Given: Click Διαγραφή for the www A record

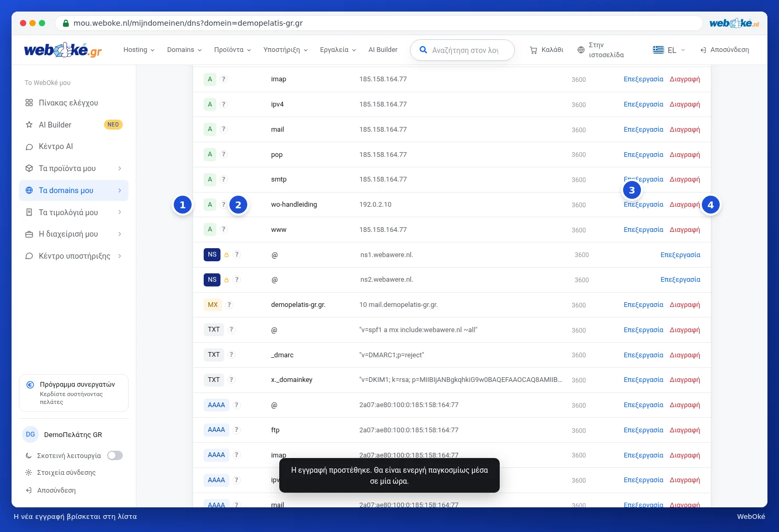Looking at the screenshot, I should (x=685, y=230).
